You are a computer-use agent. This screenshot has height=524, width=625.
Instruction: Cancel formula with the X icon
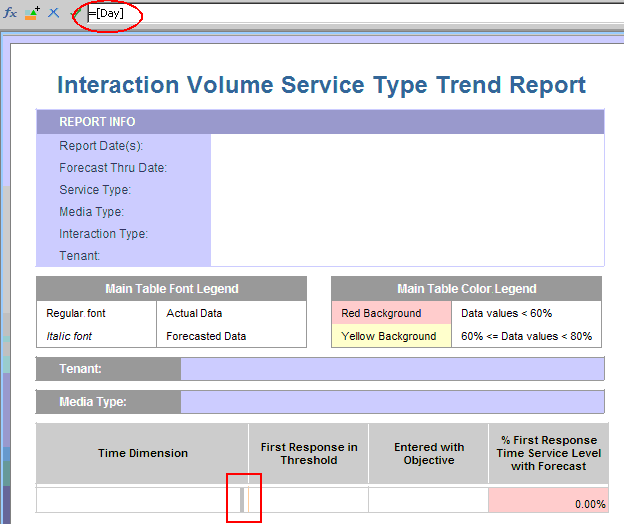[53, 13]
